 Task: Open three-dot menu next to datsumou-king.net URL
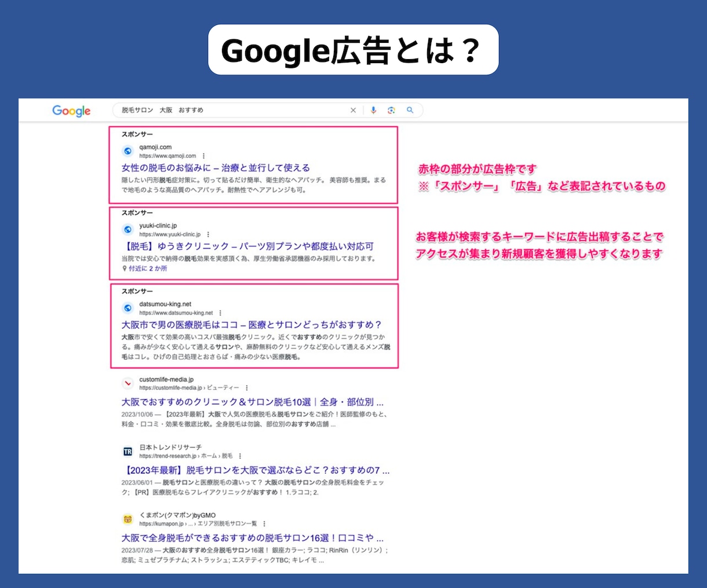220,313
